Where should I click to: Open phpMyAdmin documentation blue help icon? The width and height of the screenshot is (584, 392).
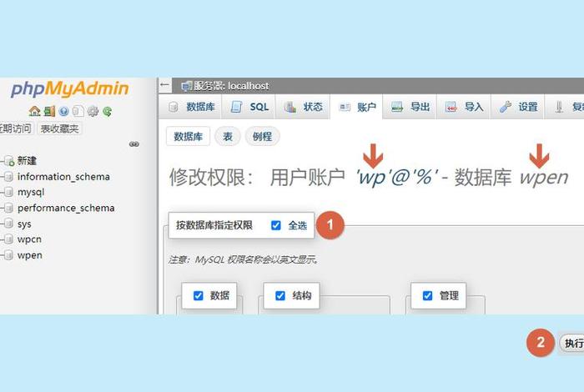[x=63, y=111]
